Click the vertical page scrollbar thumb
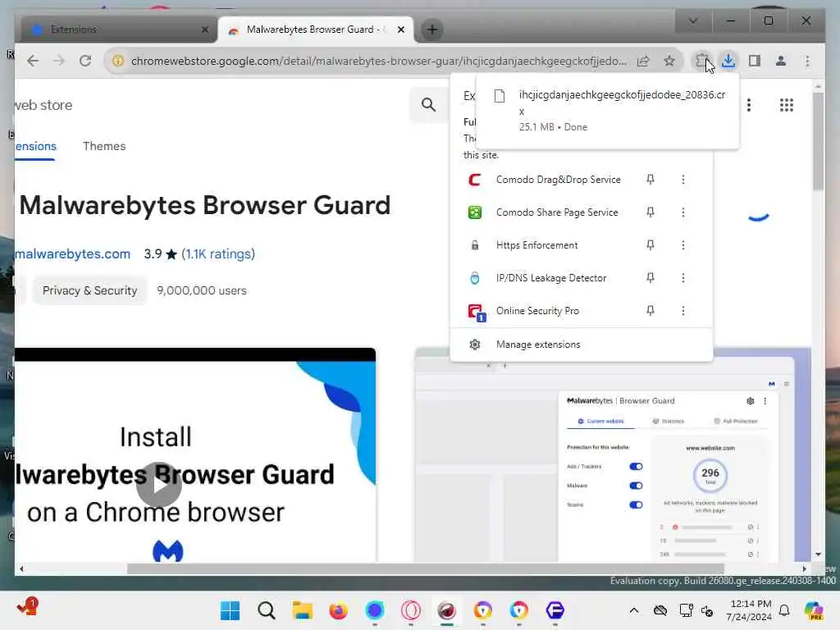The image size is (840, 630). tap(818, 141)
